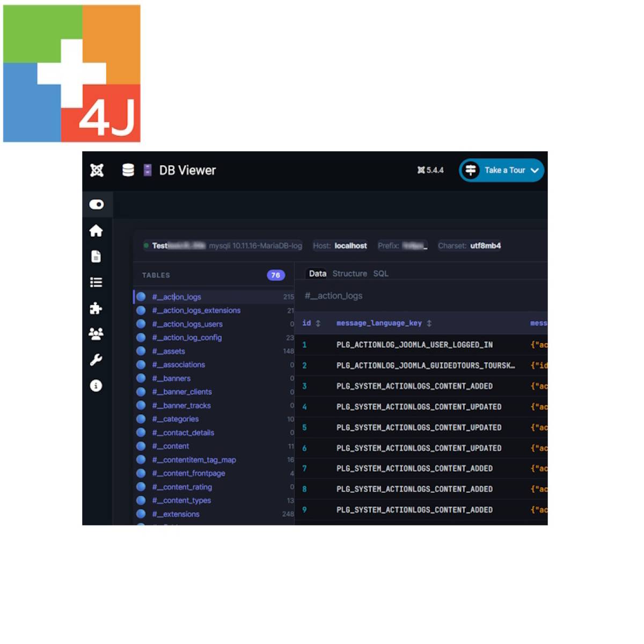The width and height of the screenshot is (644, 644).
Task: Click the sort arrows next to id
Action: [x=318, y=323]
